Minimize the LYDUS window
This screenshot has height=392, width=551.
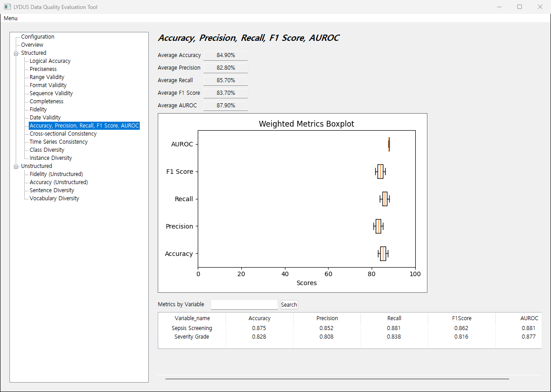coord(499,7)
